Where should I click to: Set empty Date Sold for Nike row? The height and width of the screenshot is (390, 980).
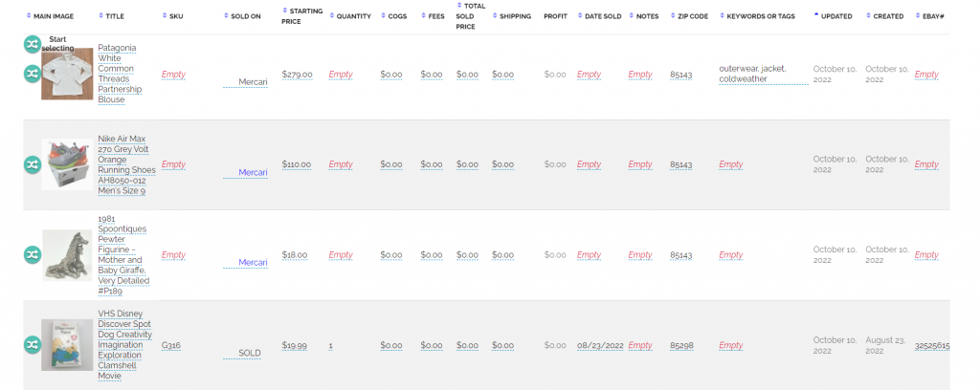click(x=589, y=164)
